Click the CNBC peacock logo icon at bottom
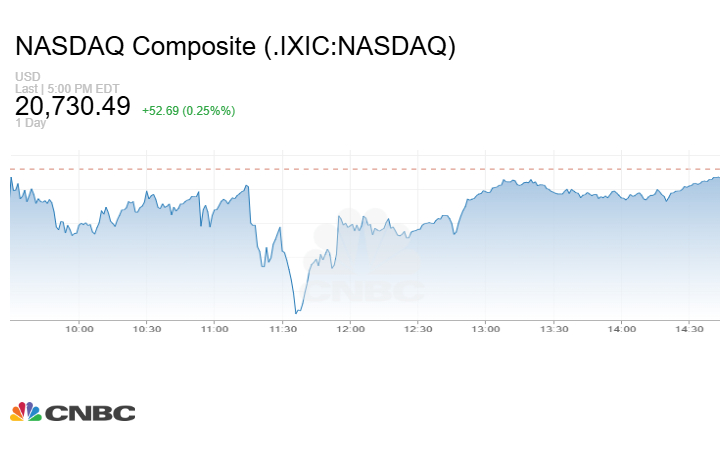Viewport: 720px width, 450px height. (x=27, y=412)
